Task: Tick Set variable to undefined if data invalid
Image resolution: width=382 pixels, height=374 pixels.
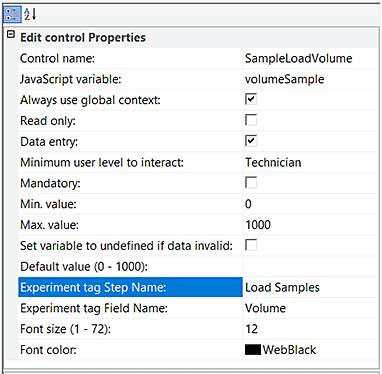Action: click(251, 245)
